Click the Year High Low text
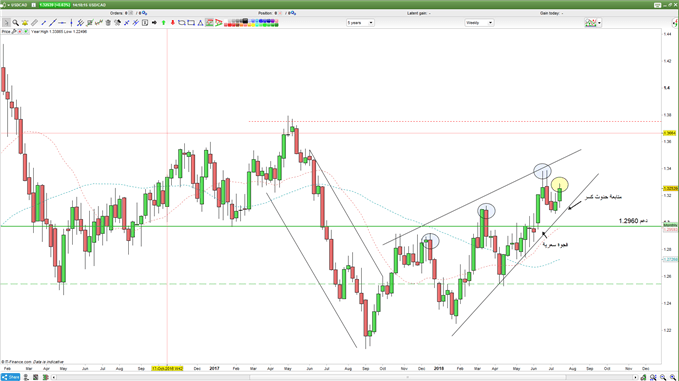This screenshot has width=679, height=381. tap(59, 32)
